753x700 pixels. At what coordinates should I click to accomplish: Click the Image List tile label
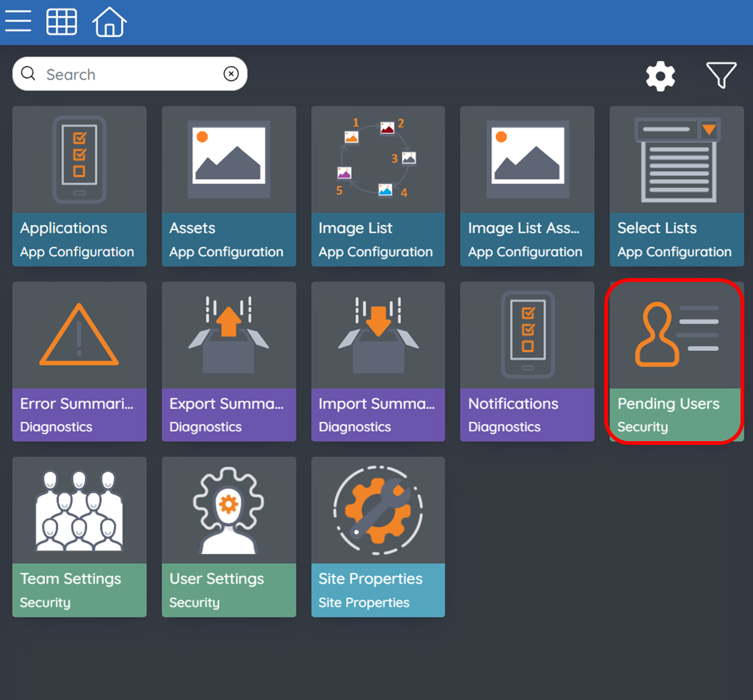tap(355, 228)
